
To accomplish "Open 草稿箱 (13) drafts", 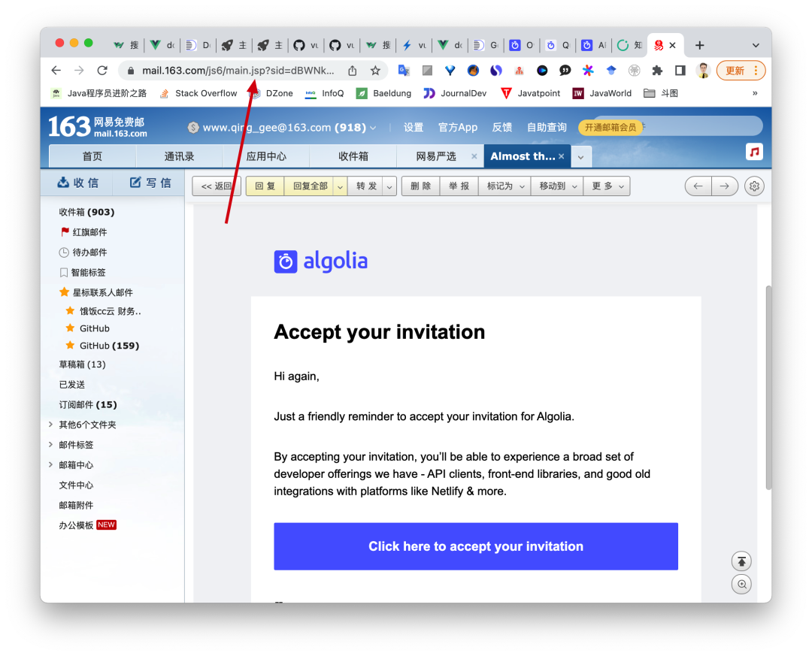I will pyautogui.click(x=82, y=364).
